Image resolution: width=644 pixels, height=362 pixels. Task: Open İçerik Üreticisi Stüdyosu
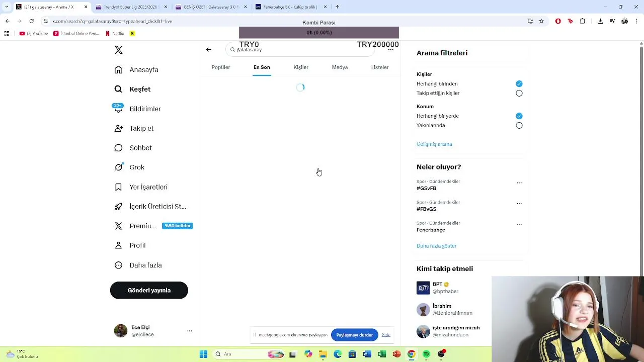pyautogui.click(x=150, y=207)
